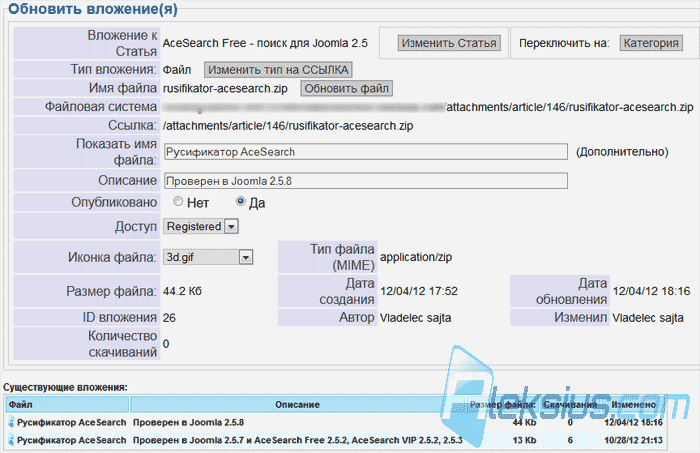Click the MIME value 'application/zip'
The height and width of the screenshot is (453, 700).
(x=416, y=257)
